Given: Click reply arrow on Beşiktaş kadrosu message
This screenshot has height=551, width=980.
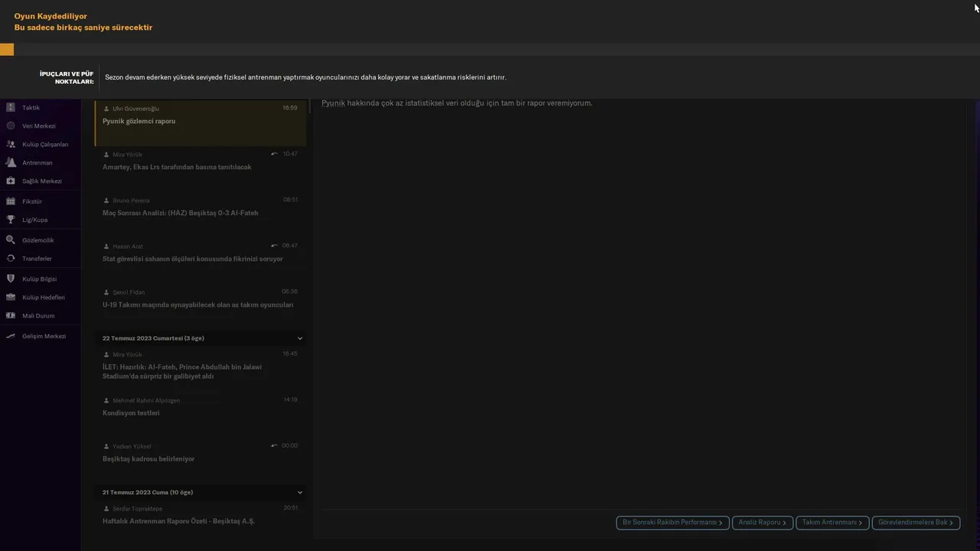Looking at the screenshot, I should [x=274, y=445].
